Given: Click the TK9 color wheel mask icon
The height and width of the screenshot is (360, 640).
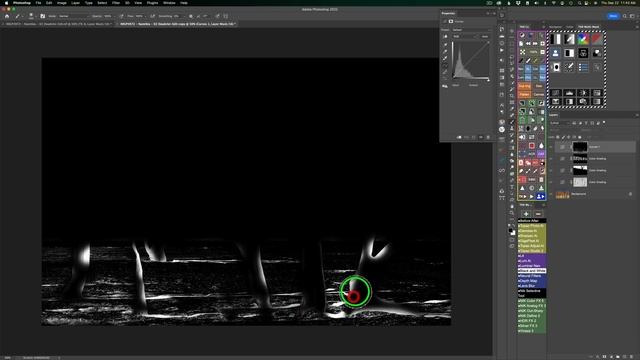Looking at the screenshot, I should coord(583,39).
